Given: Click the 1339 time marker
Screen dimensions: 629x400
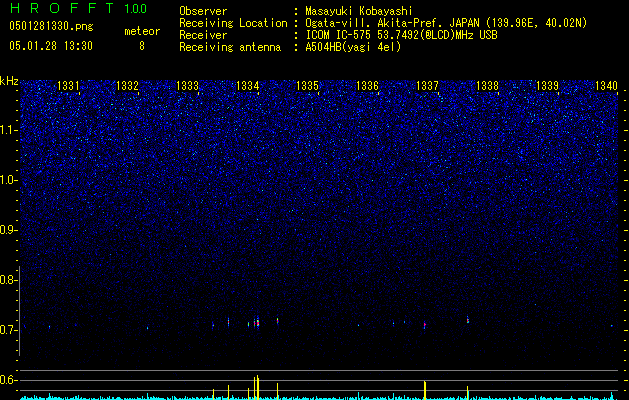Looking at the screenshot, I should 548,85.
